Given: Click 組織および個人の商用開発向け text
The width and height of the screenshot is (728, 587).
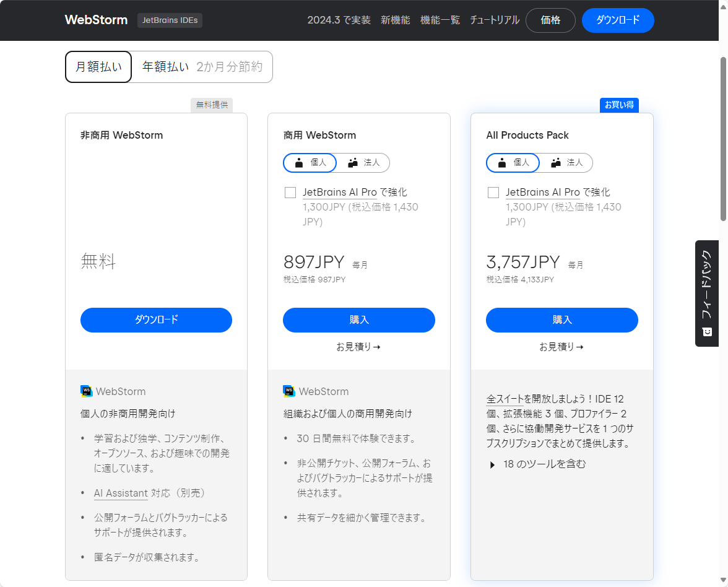Looking at the screenshot, I should tap(348, 414).
